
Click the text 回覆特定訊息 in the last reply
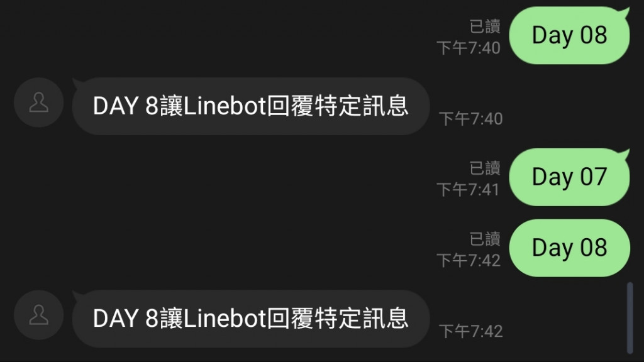coord(338,319)
